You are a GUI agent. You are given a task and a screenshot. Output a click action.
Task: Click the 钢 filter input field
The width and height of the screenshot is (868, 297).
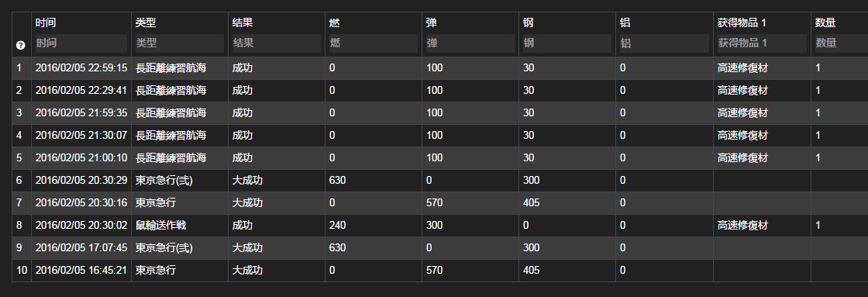567,43
